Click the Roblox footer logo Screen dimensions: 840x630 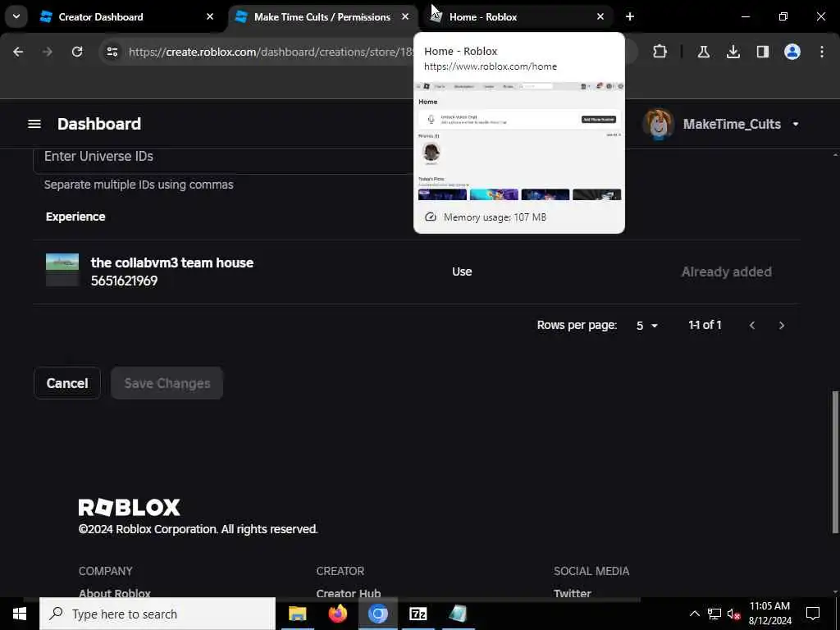[129, 507]
